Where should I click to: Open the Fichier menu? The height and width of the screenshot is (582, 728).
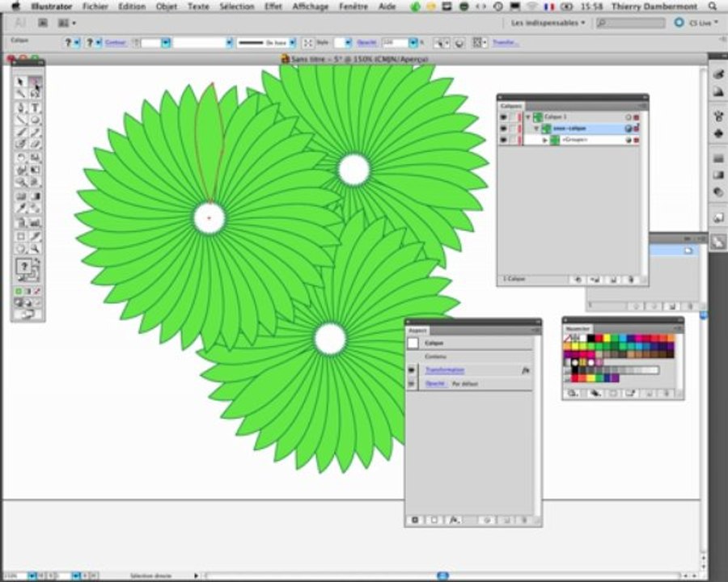(95, 6)
